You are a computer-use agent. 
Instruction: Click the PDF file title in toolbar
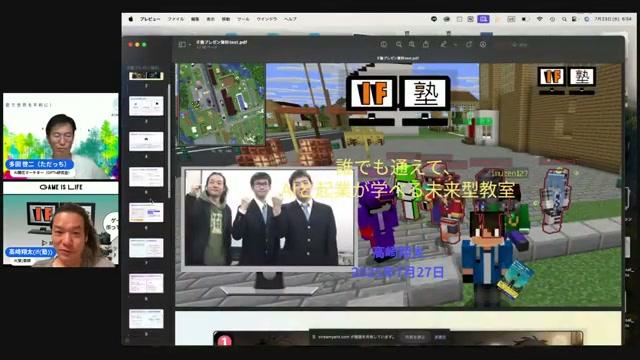tap(221, 42)
